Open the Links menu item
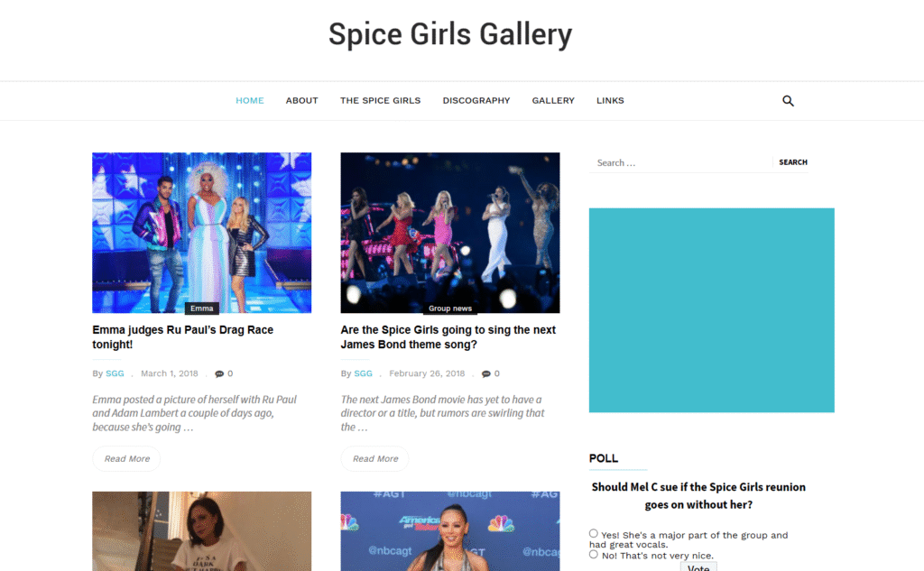 (x=610, y=101)
